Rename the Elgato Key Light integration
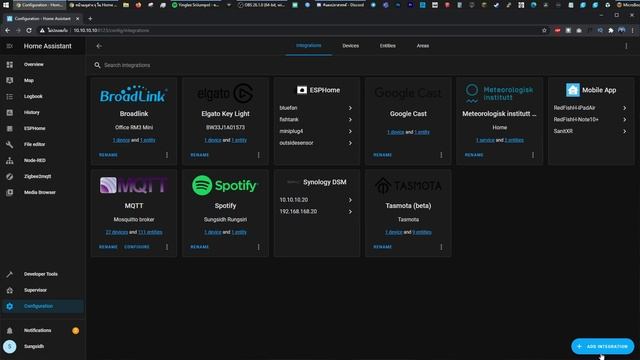Viewport: 640px width, 360px height. click(200, 155)
